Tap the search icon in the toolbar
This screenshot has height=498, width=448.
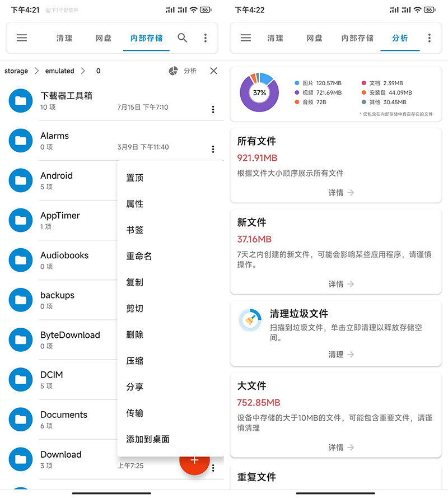click(182, 38)
